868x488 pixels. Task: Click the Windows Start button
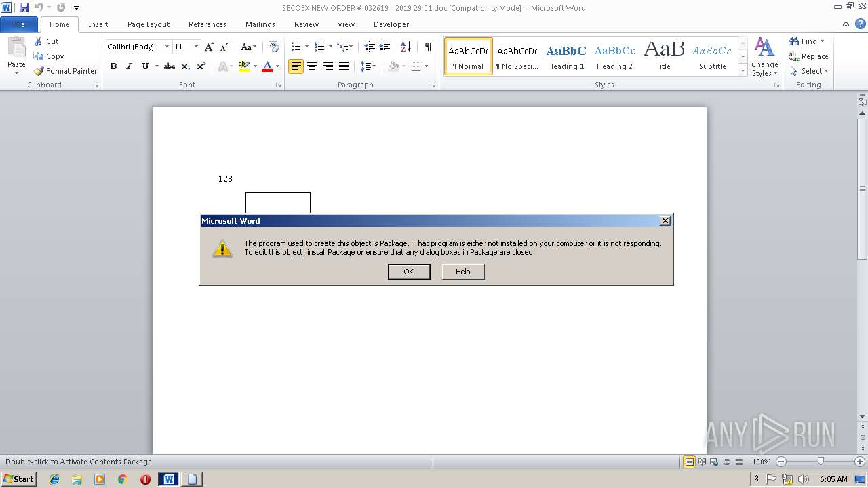[19, 479]
